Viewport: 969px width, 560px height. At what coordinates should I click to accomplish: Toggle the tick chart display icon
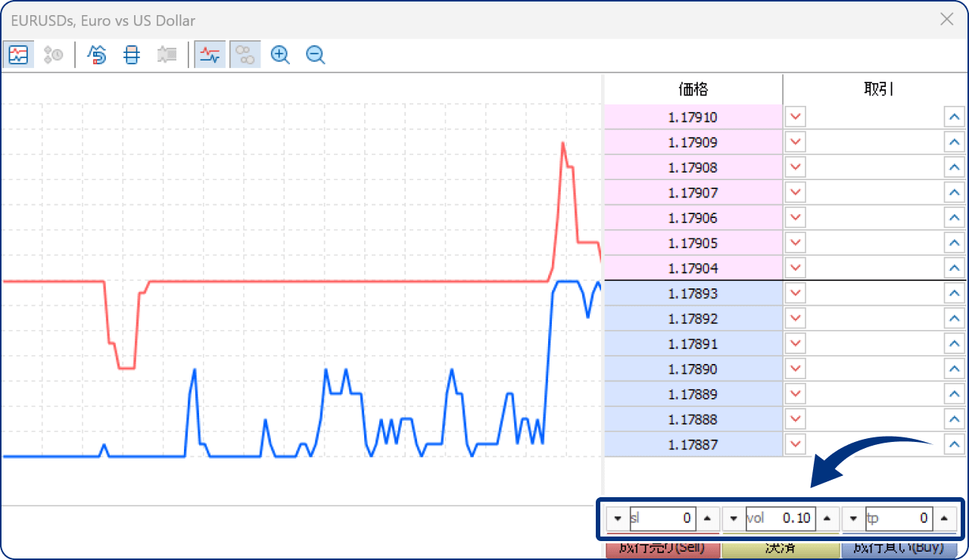point(18,54)
